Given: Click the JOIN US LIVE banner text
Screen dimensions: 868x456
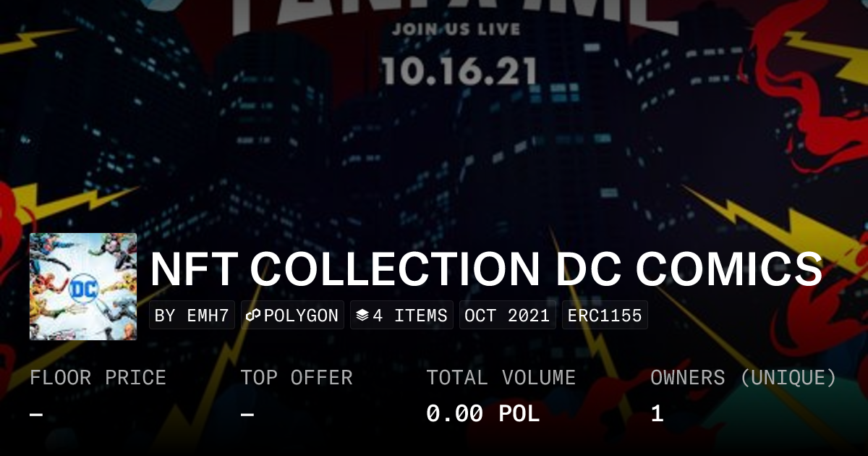Looking at the screenshot, I should click(x=456, y=30).
